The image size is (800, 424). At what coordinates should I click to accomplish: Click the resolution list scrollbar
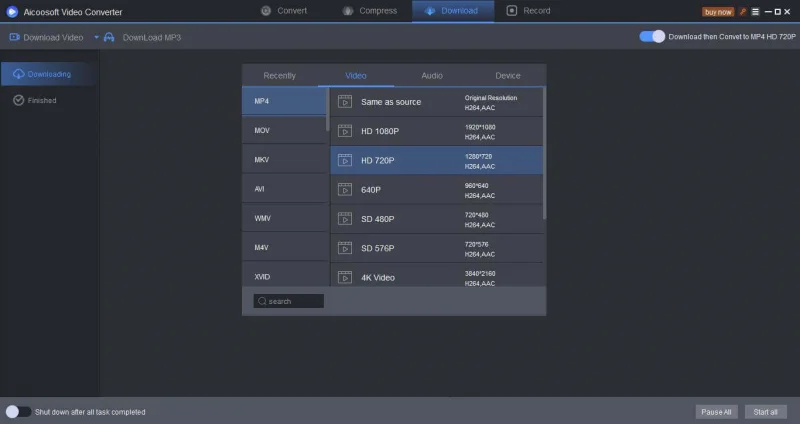click(544, 150)
